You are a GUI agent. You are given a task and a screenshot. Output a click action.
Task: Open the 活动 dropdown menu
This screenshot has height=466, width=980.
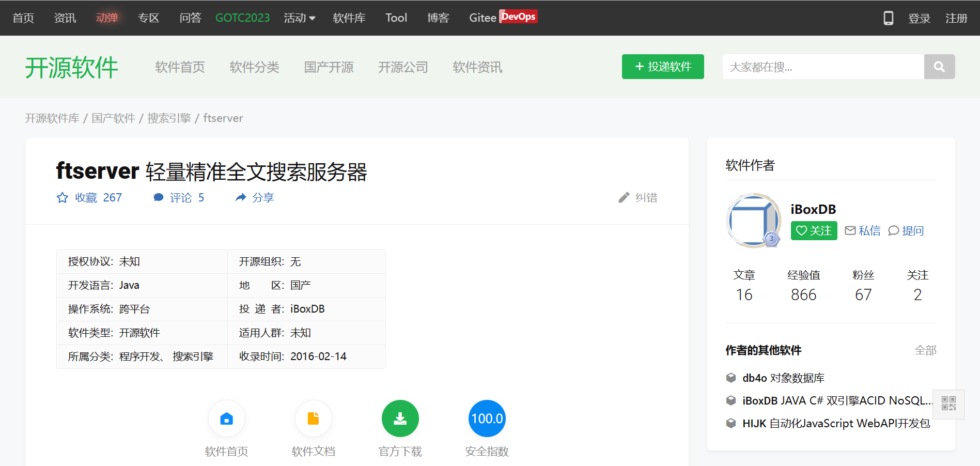[300, 18]
